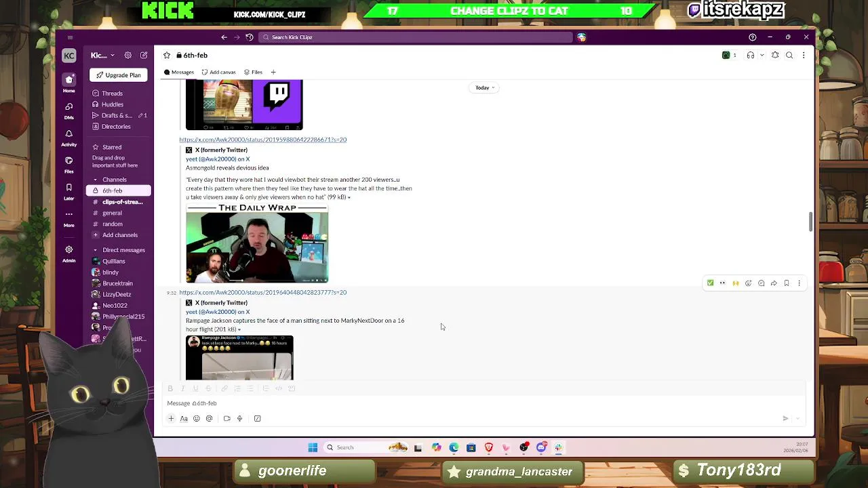The image size is (868, 488).
Task: Open the Add canvas tab
Action: tap(219, 72)
